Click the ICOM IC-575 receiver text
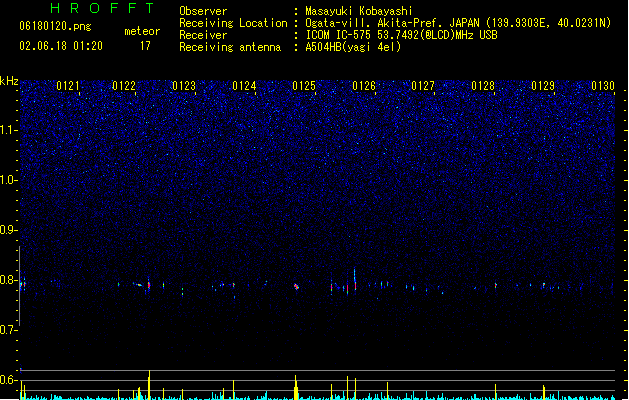This screenshot has height=400, width=629. (401, 35)
